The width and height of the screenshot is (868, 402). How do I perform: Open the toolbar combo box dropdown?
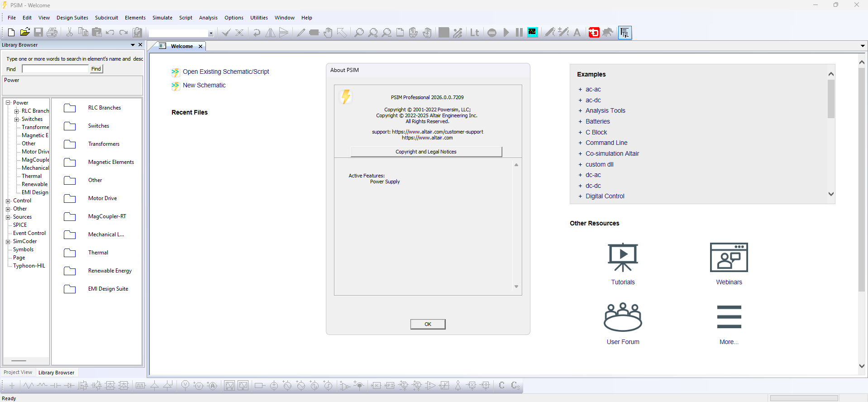click(x=211, y=33)
